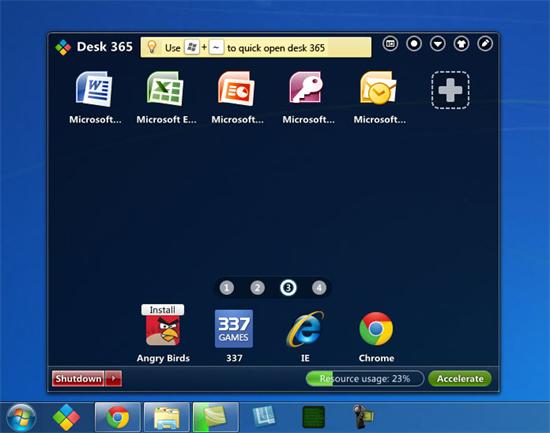
Task: Open the skin shirt icon in toolbar
Action: 461,44
